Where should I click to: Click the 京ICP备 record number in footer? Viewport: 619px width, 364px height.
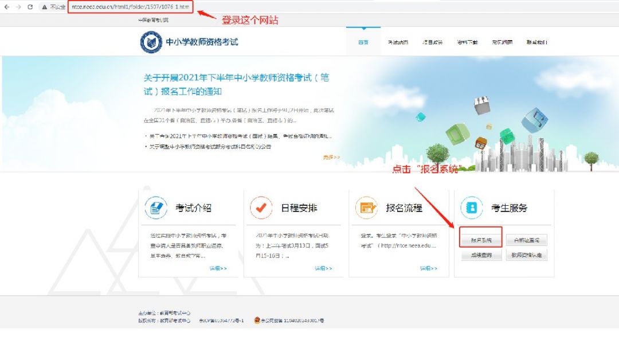coord(221,320)
